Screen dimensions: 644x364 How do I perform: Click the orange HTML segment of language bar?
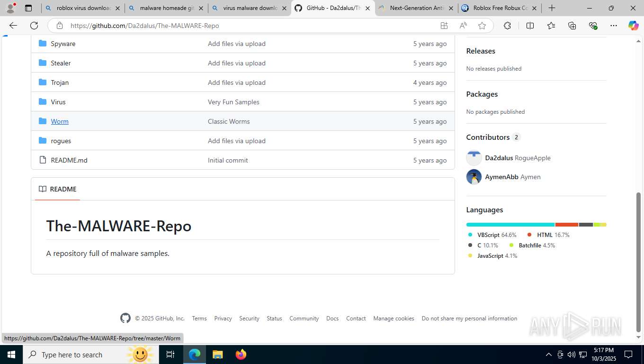coord(567,225)
